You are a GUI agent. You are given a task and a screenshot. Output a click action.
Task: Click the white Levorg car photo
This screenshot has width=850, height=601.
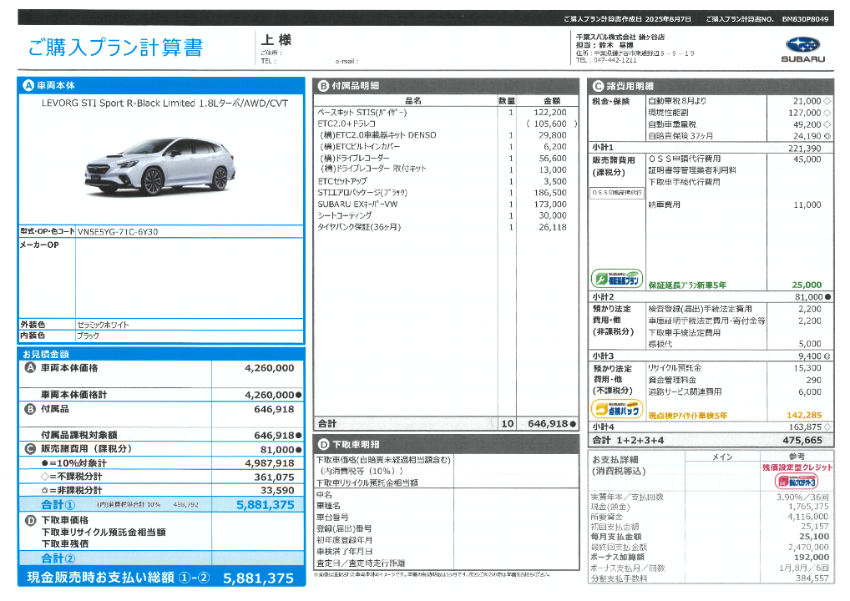pyautogui.click(x=160, y=166)
